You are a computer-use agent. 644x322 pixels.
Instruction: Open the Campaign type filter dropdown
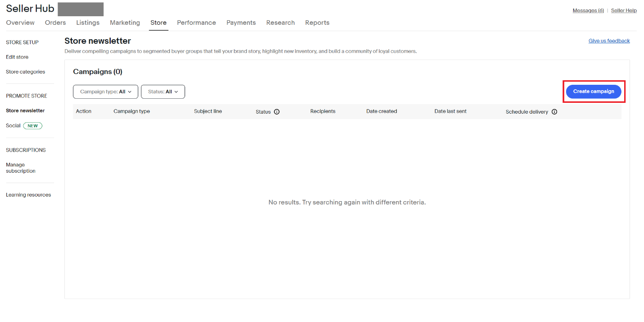[105, 92]
